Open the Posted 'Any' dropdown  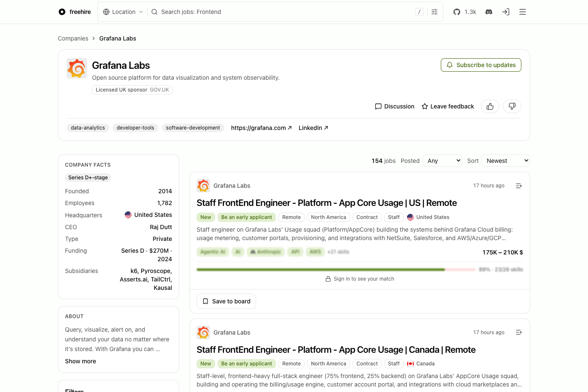coord(442,161)
